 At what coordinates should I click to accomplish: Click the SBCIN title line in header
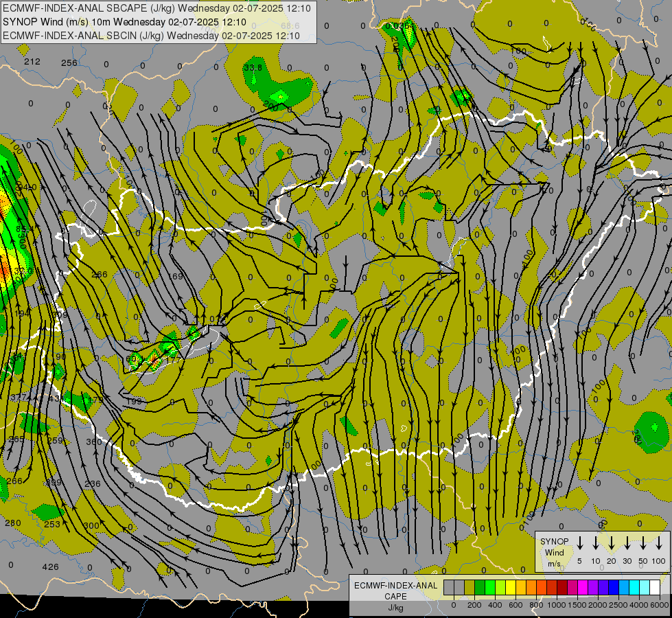151,36
